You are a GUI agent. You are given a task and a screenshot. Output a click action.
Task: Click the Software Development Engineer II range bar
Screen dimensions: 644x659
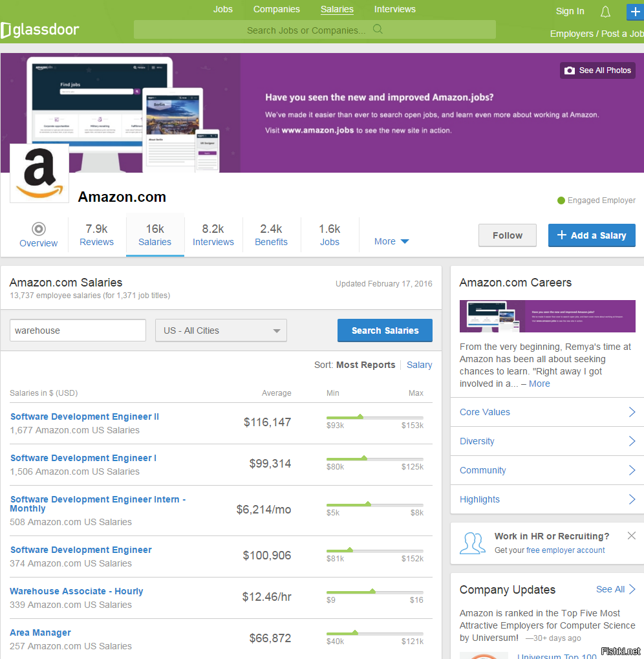(375, 417)
